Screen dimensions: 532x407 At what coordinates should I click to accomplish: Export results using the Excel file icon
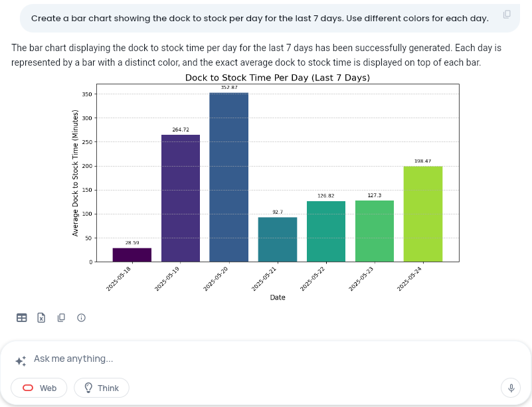[41, 318]
